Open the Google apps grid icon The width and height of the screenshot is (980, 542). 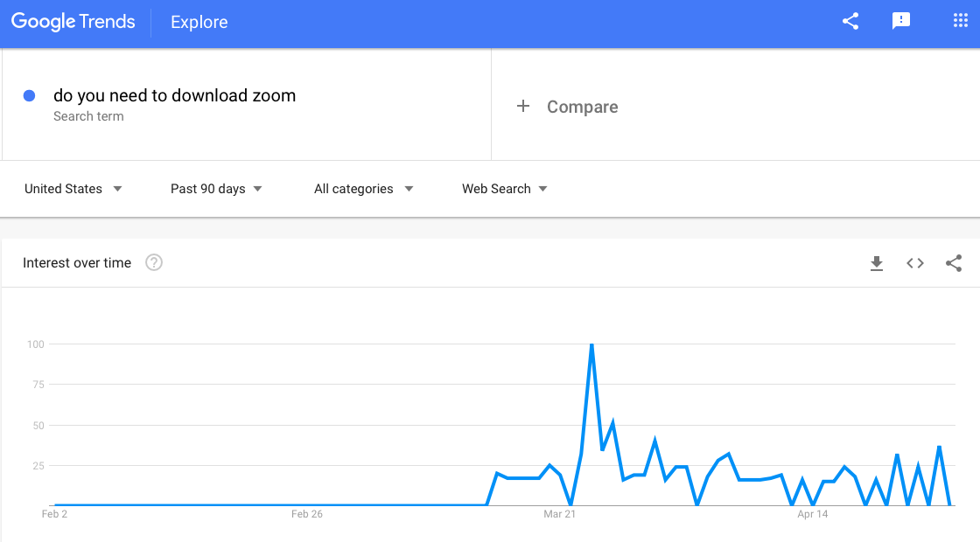[960, 22]
